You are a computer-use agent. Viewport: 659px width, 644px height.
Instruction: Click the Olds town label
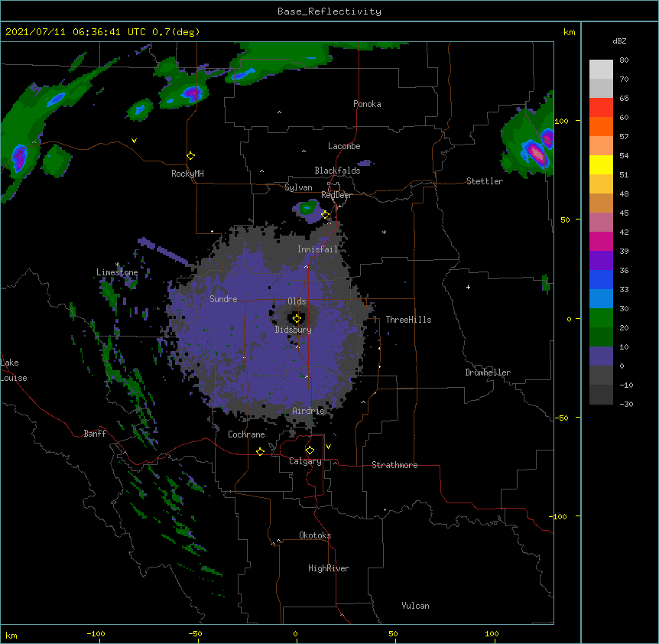click(x=297, y=301)
